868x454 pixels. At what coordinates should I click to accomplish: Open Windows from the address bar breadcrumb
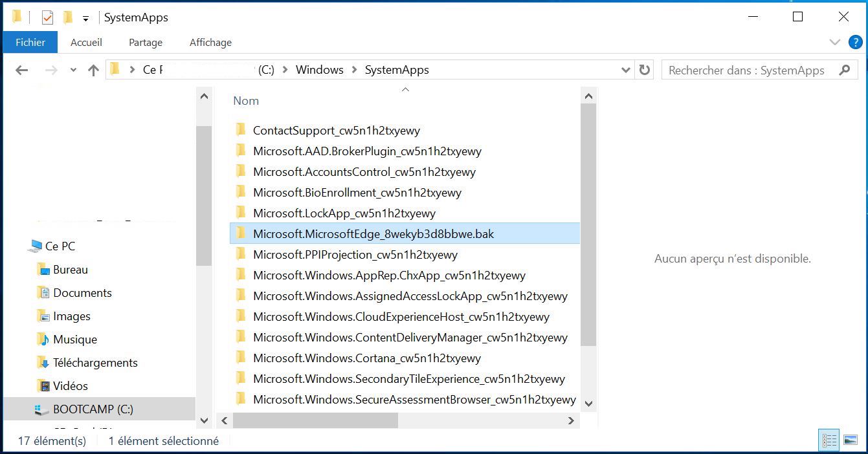click(319, 69)
